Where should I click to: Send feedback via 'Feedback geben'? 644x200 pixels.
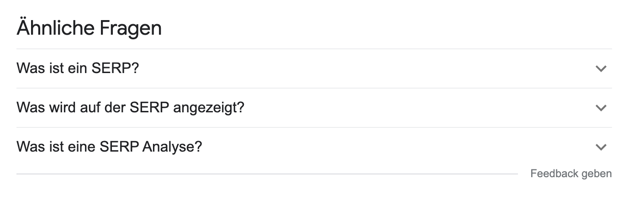[x=571, y=174]
